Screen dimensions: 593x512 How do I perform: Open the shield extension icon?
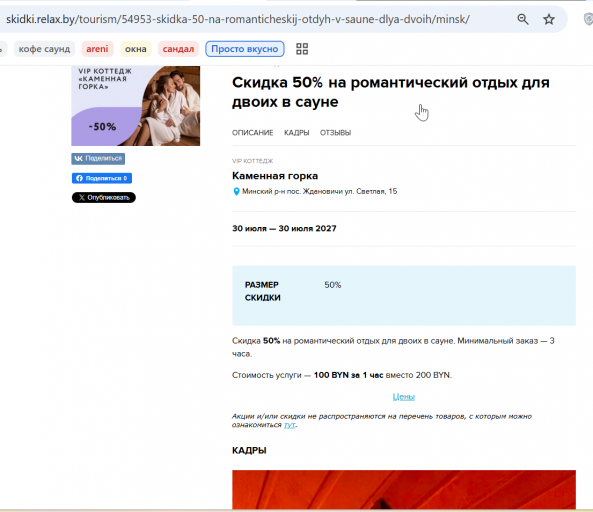click(588, 19)
